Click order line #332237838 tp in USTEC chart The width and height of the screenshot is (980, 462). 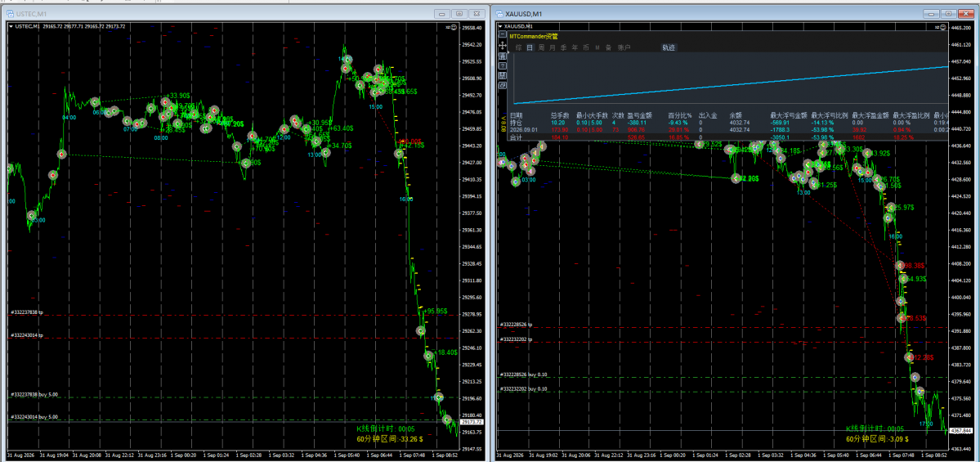(26, 312)
